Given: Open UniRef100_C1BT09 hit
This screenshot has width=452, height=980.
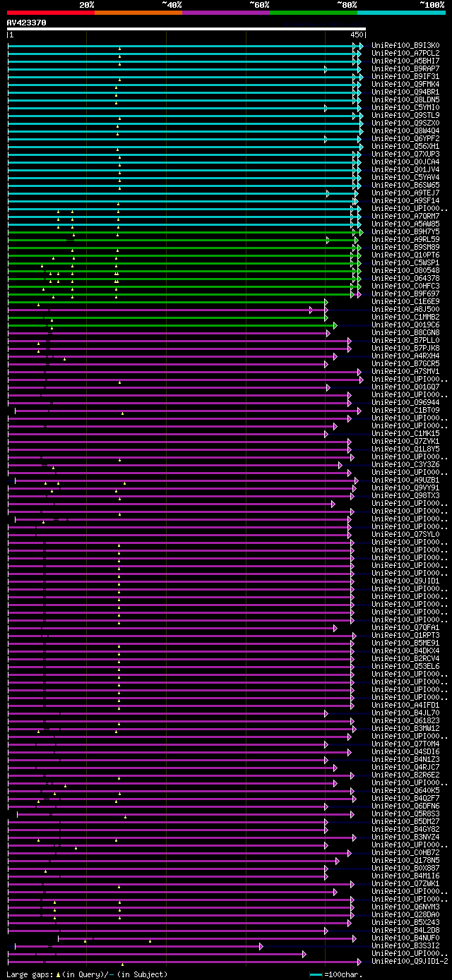Looking at the screenshot, I should tap(406, 411).
